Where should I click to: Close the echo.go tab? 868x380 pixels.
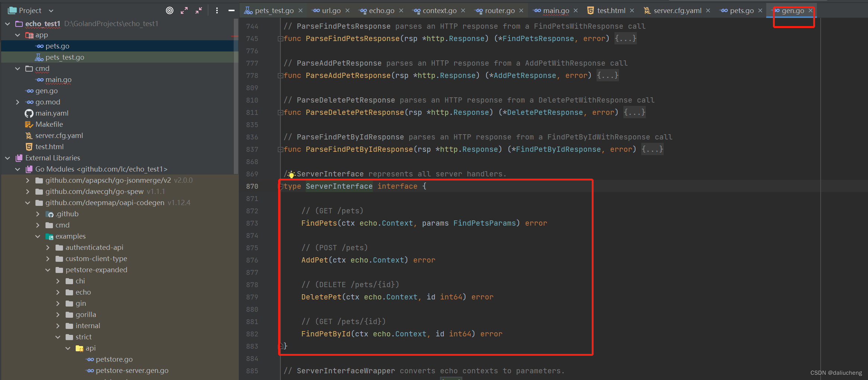tap(401, 11)
